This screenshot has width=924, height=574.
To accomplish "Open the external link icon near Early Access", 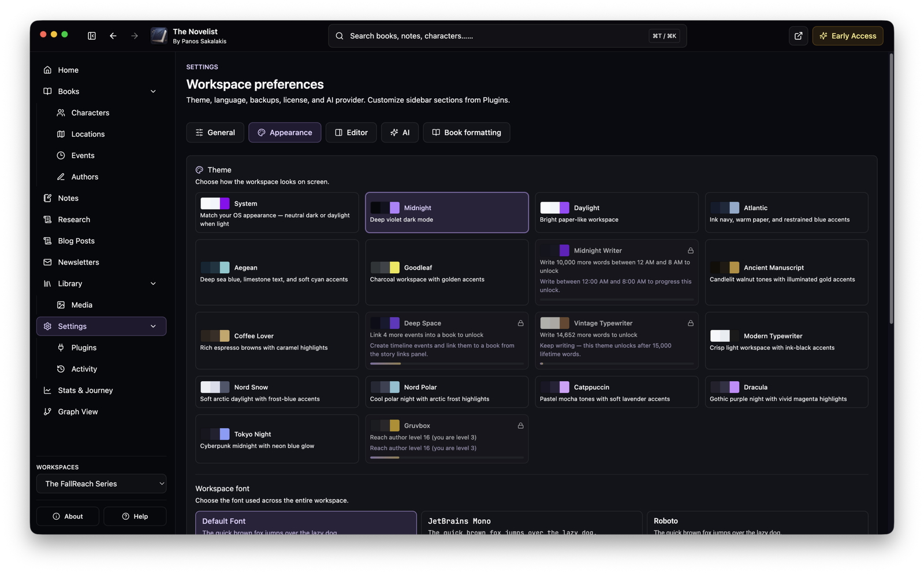I will pos(798,36).
